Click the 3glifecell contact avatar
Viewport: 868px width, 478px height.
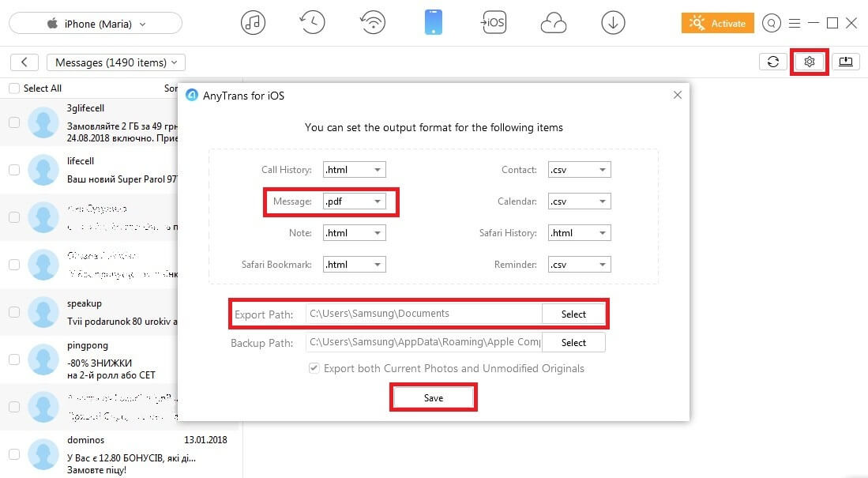tap(43, 122)
